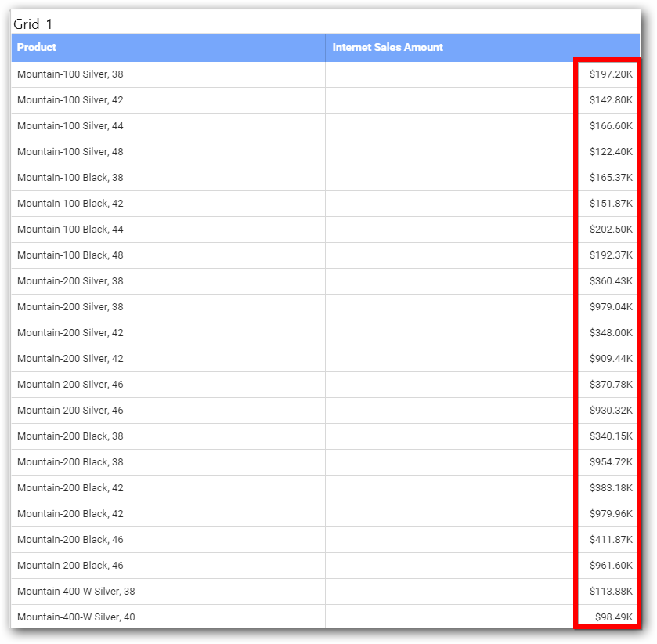Click the Mountain-100 Black, 48 product cell

pos(70,255)
